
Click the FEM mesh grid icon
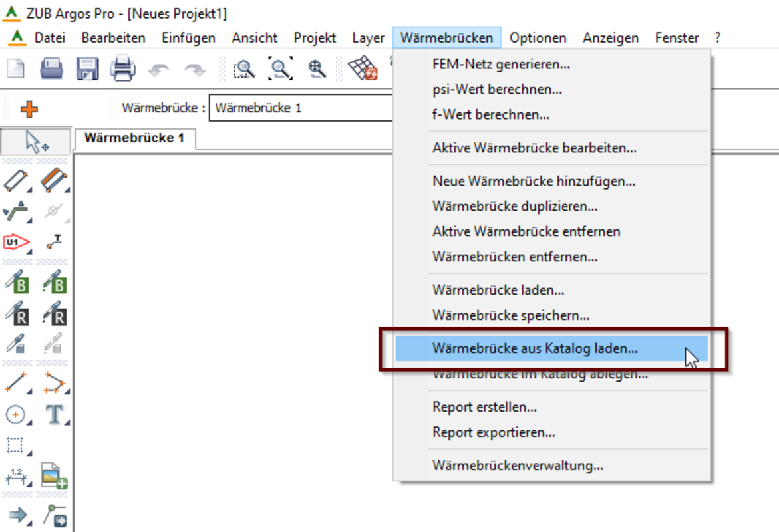pos(363,68)
